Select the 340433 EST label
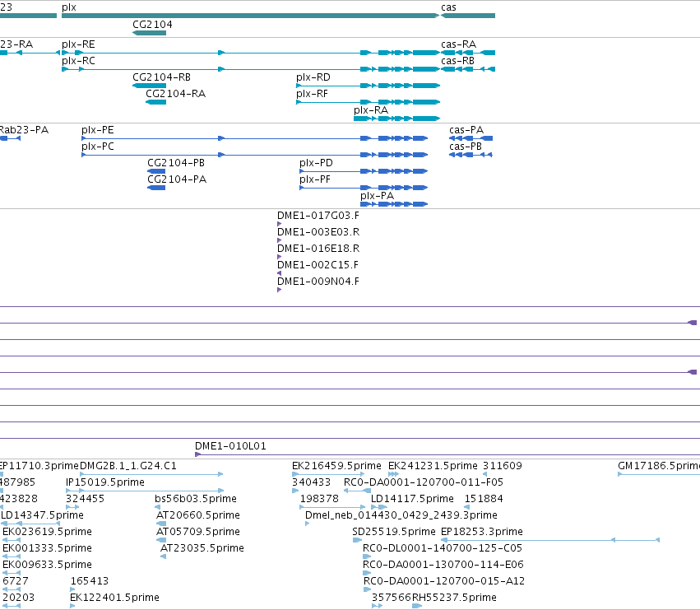700x610 pixels. click(311, 482)
